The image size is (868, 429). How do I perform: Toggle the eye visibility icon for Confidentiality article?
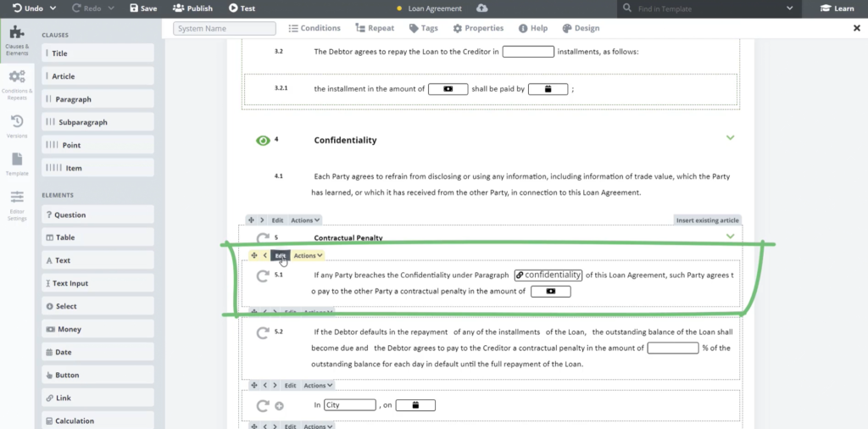pyautogui.click(x=263, y=140)
